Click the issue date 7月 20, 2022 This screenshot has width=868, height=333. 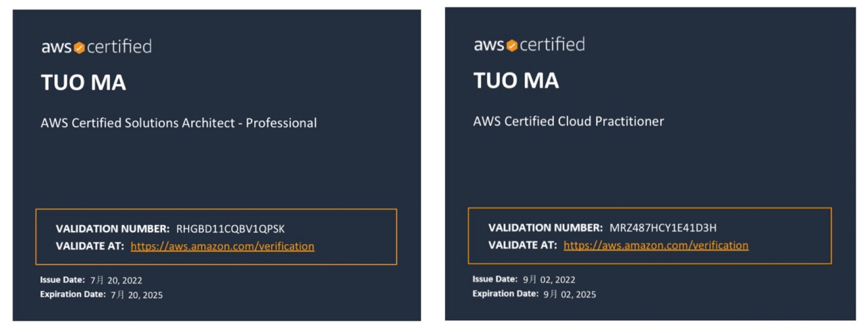click(116, 280)
